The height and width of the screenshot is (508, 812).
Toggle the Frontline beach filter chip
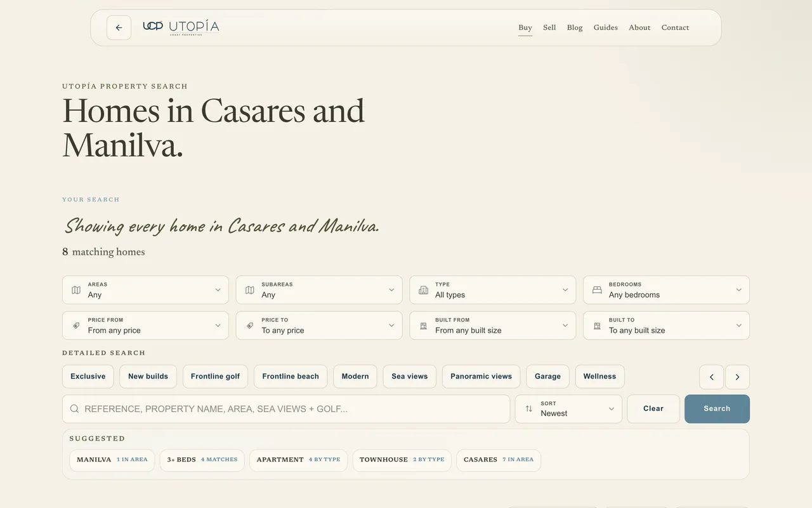(x=291, y=377)
